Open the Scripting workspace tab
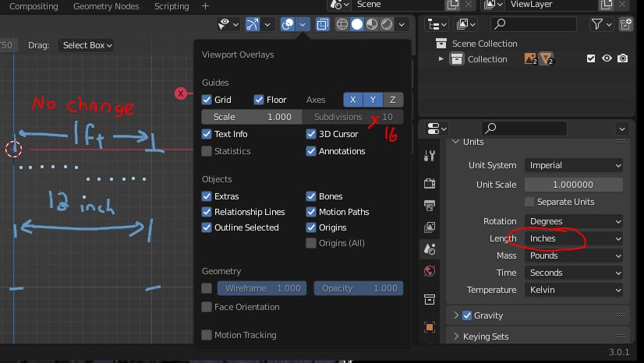Viewport: 644px width, 363px height. pos(172,6)
